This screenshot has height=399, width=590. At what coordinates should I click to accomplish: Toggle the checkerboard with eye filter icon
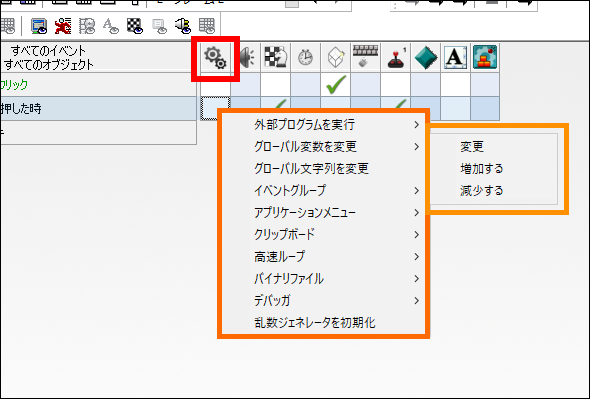click(x=135, y=26)
